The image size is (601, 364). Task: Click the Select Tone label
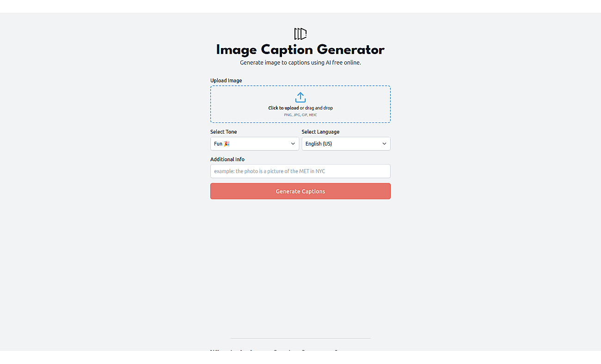[224, 132]
